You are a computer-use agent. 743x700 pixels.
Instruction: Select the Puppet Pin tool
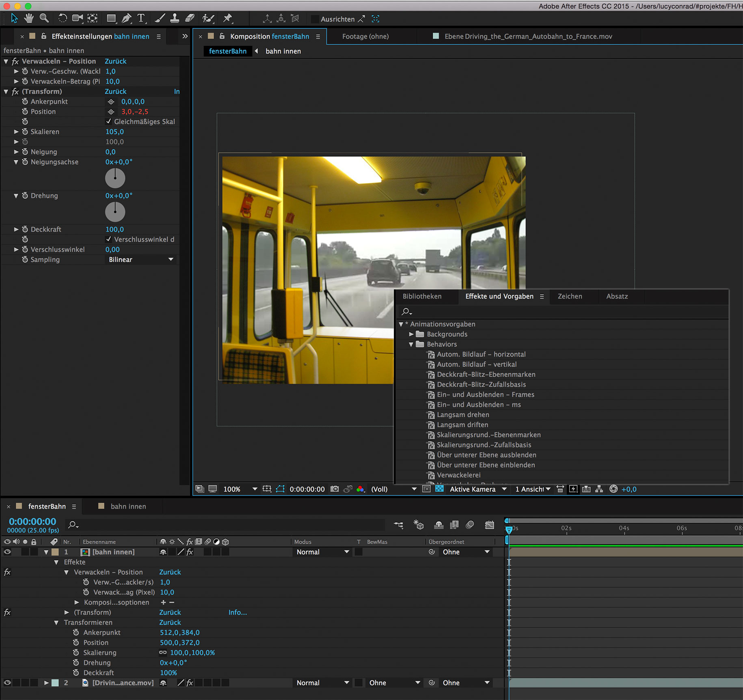coord(228,18)
